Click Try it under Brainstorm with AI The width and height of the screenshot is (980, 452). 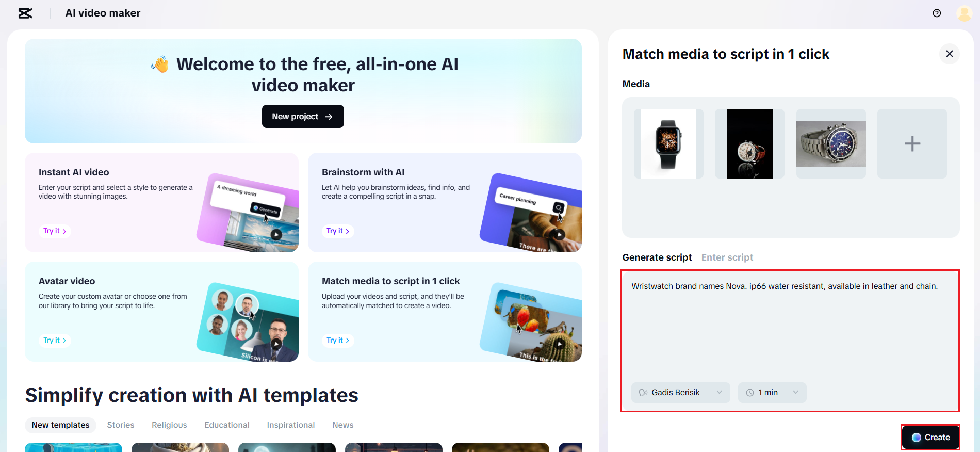(338, 231)
